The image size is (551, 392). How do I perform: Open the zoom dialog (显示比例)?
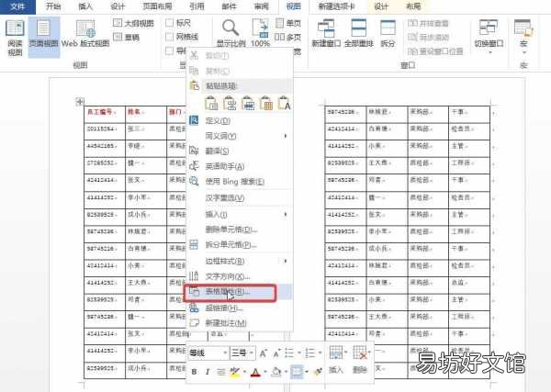(231, 34)
